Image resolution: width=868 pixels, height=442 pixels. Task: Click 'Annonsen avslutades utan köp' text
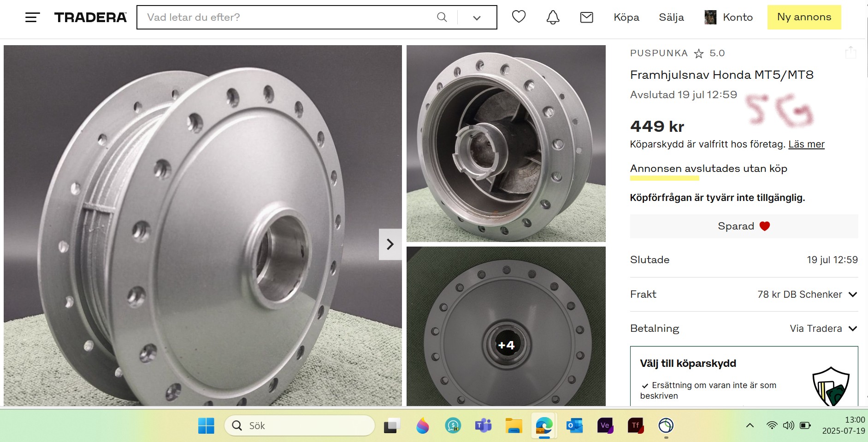[709, 169]
